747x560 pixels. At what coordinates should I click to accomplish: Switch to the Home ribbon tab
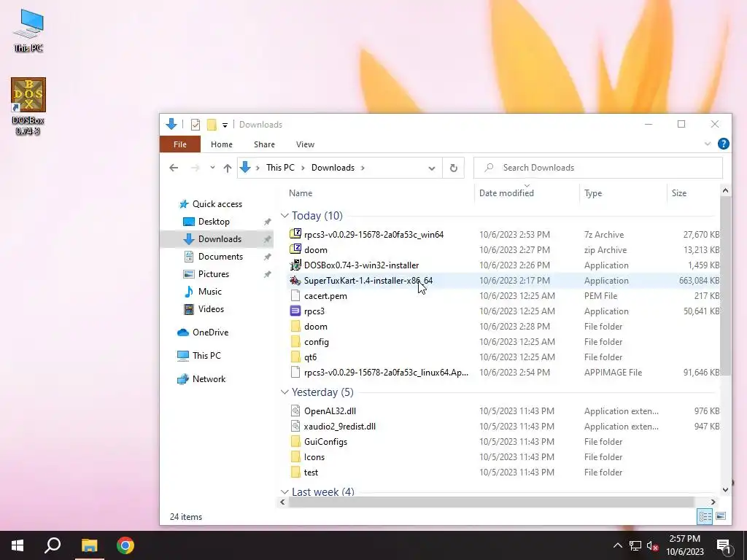[222, 144]
